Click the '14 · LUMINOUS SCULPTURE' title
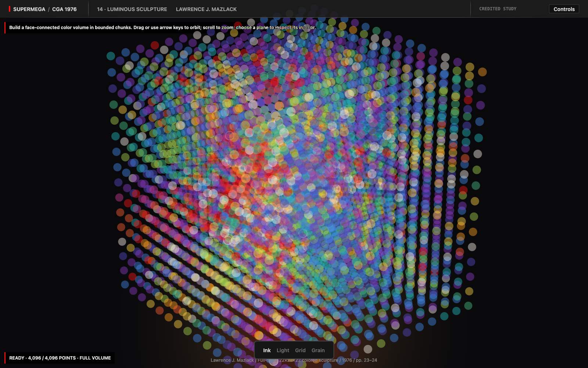 (132, 9)
